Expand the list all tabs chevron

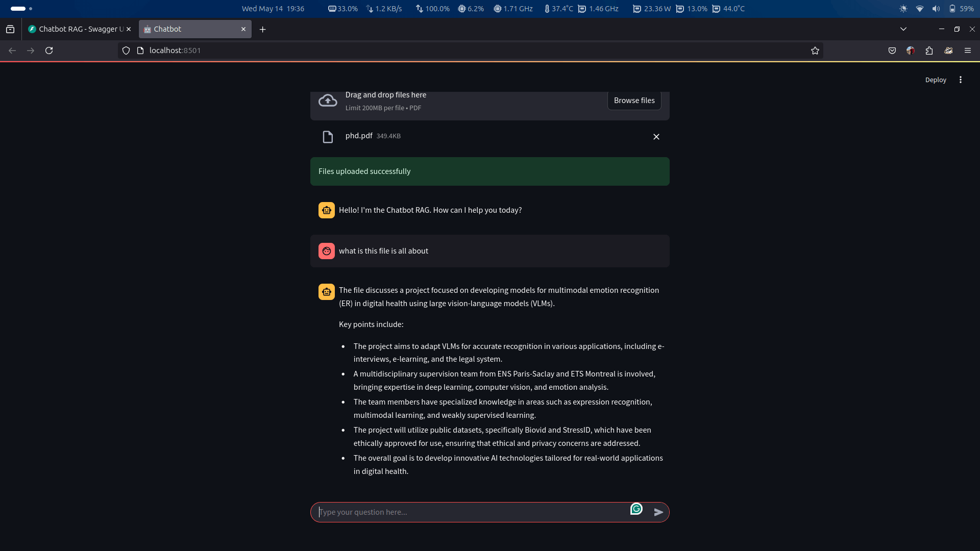tap(903, 29)
